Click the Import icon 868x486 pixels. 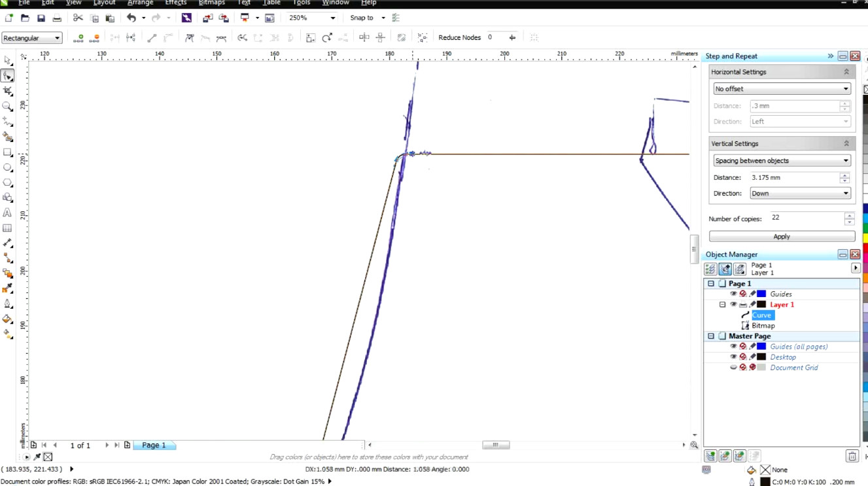[x=208, y=18]
